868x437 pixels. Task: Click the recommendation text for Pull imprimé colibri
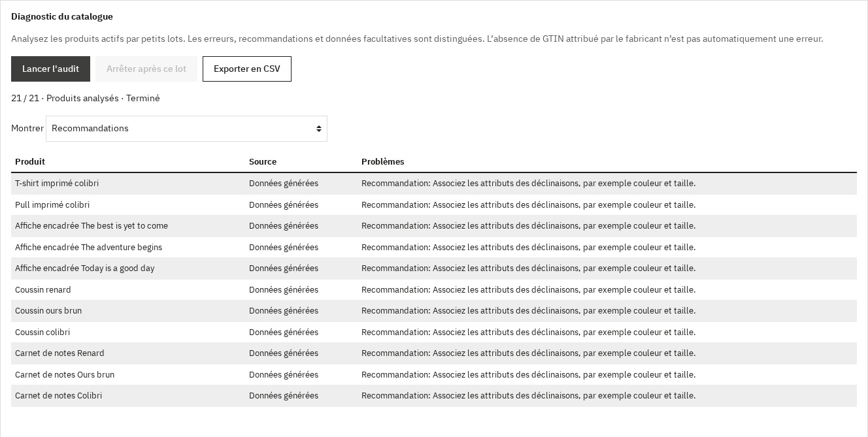528,205
